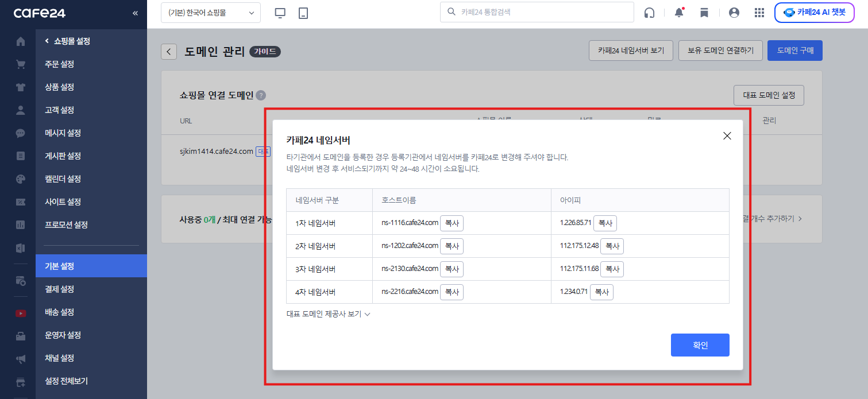Viewport: 868px width, 399px height.
Task: Click the 가이드 badge
Action: tap(265, 52)
